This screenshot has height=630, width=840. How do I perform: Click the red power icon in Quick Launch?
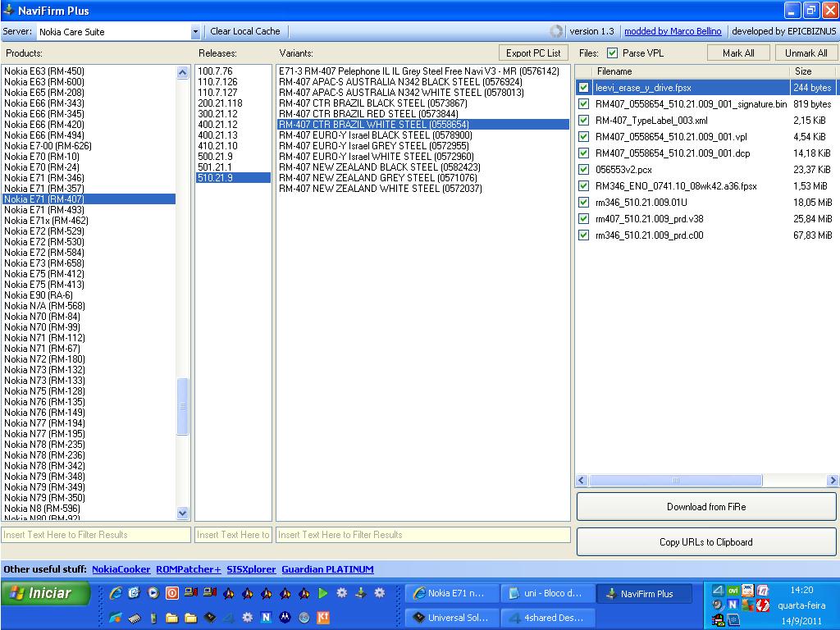coord(172,593)
